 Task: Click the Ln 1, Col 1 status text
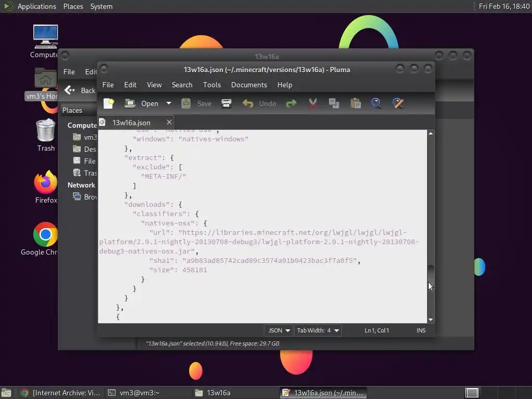tap(377, 330)
